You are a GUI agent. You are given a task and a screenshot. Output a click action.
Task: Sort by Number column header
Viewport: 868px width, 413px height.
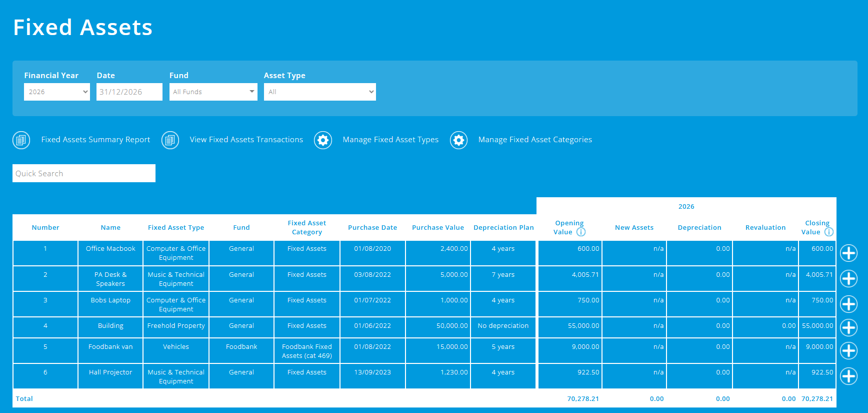(x=45, y=227)
